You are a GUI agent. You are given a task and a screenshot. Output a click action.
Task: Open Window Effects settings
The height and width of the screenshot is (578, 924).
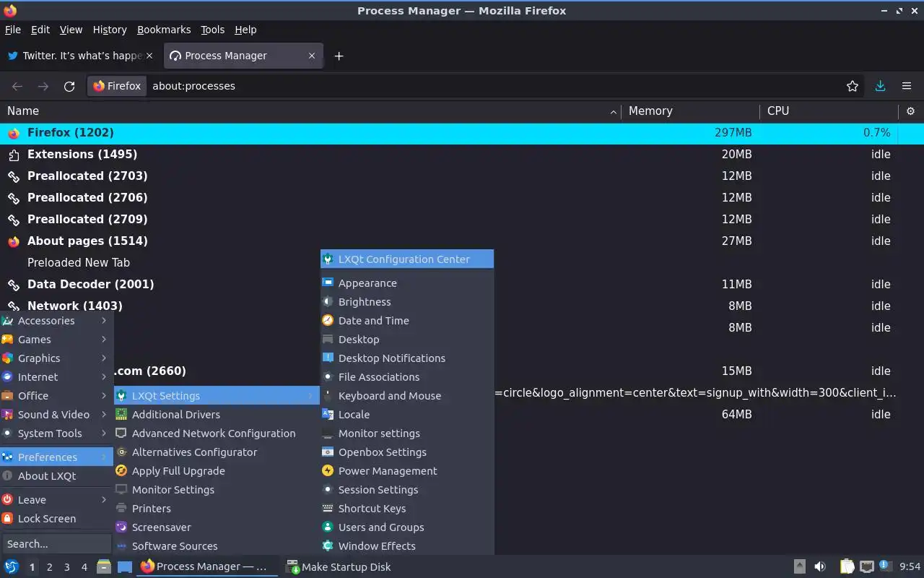407,546
